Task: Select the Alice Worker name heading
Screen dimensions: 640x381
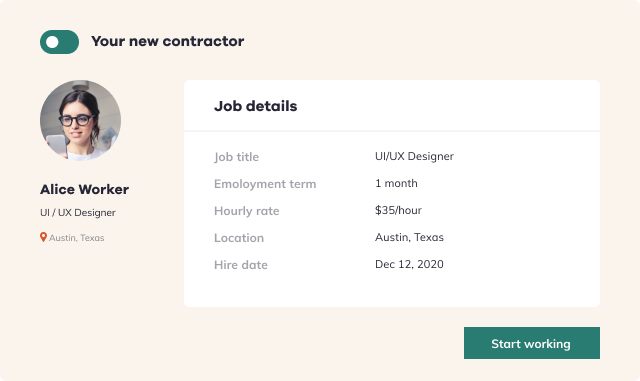Action: pyautogui.click(x=84, y=189)
